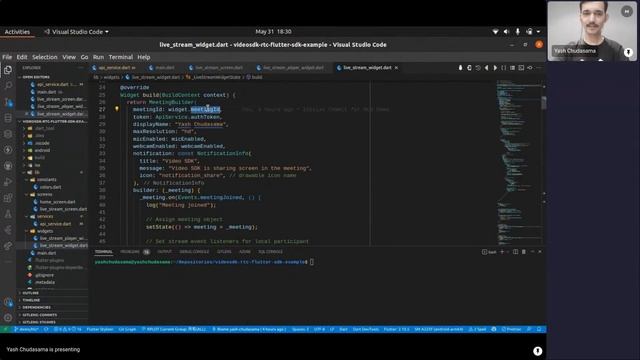This screenshot has height=360, width=640.
Task: Switch to the OUTPUT panel tab
Action: [164, 252]
